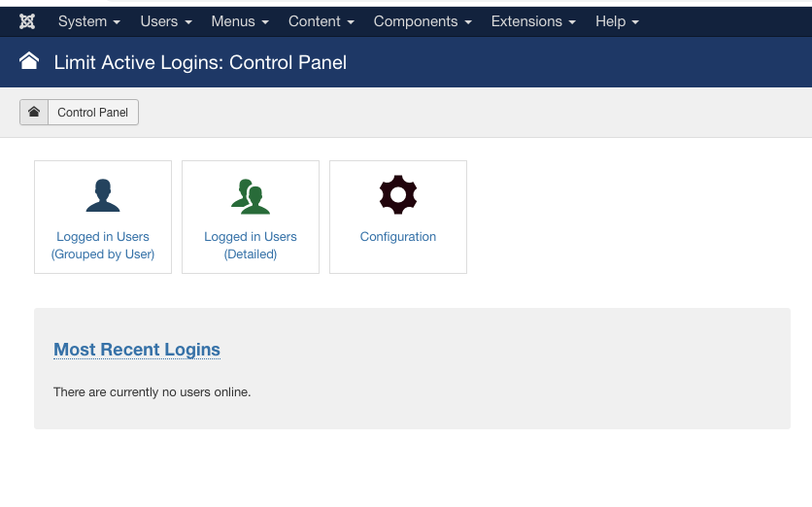Expand the System dropdown menu
This screenshot has width=812, height=507.
(89, 21)
